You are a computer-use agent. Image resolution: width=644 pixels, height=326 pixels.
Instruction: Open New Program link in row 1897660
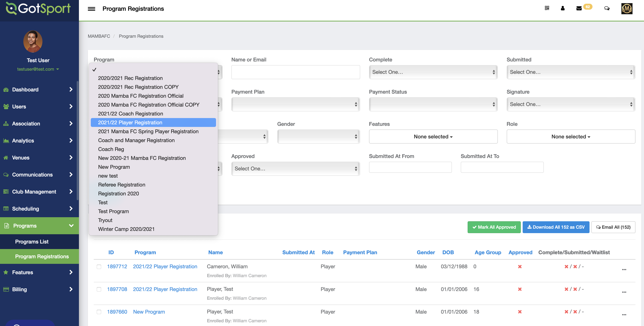149,312
